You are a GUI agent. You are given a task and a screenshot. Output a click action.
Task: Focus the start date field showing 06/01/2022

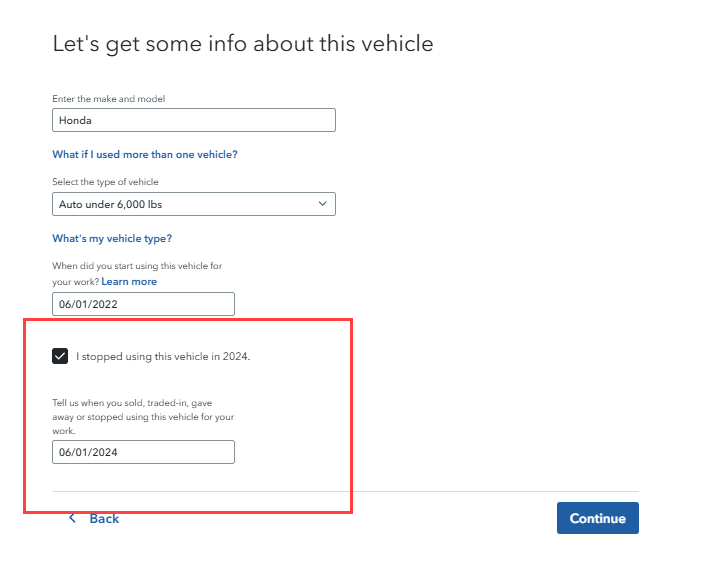143,304
